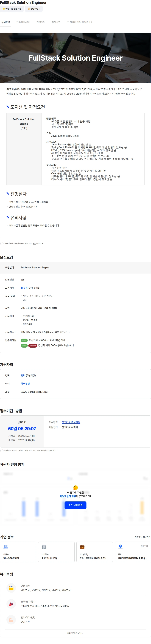Click info icon beside 채용정보에 잘못된 내용
The width and height of the screenshot is (151, 644).
(2, 244)
